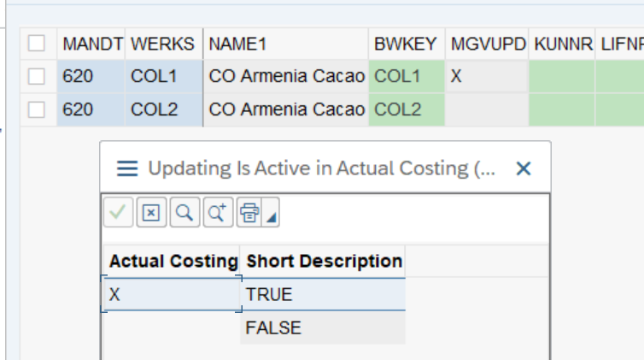Click the Find magnifier icon

pos(183,213)
